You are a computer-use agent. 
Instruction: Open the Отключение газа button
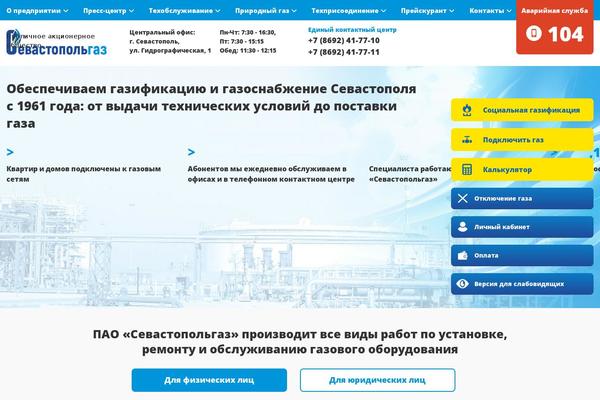pyautogui.click(x=522, y=198)
